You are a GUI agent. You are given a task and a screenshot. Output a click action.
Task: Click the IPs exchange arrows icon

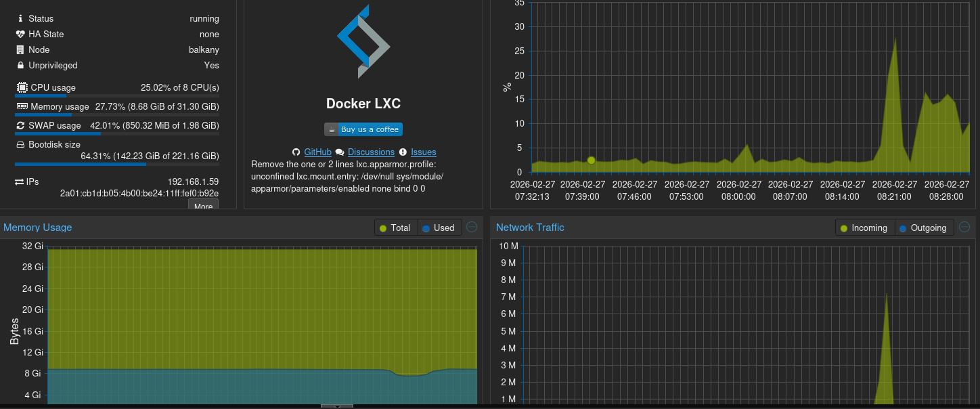coord(20,182)
